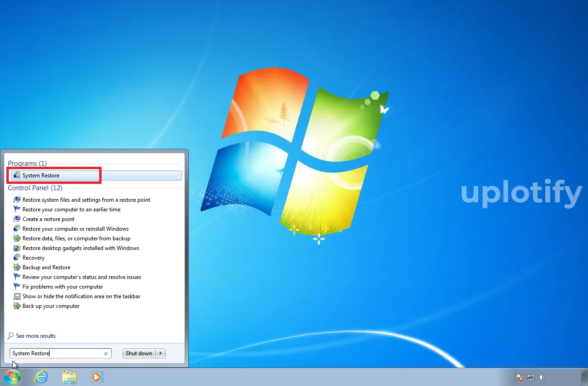Screen dimensions: 588x386
Task: Click icon beside Restore desktop gadgets installed with Windows
Action: (x=17, y=248)
